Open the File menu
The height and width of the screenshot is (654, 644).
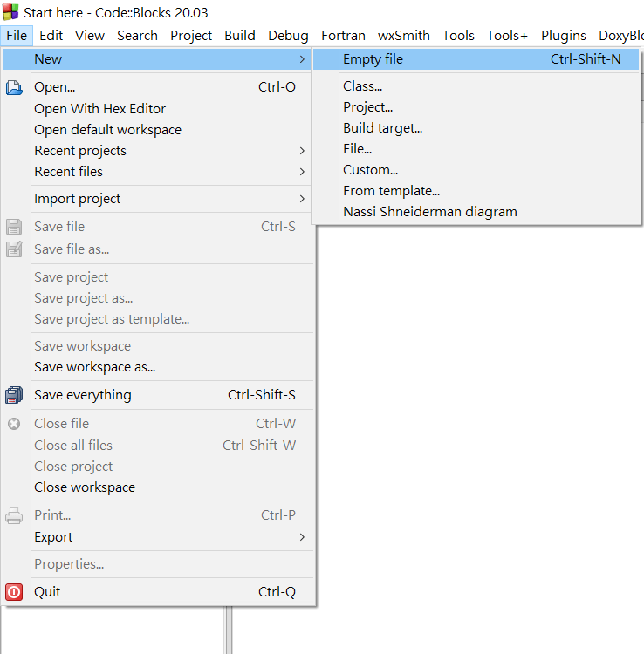point(17,36)
